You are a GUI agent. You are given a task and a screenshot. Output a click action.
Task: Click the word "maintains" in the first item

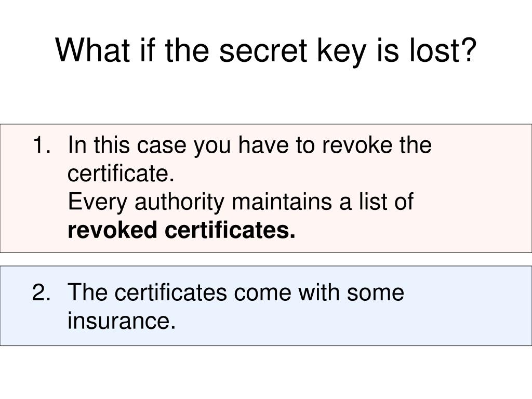282,202
